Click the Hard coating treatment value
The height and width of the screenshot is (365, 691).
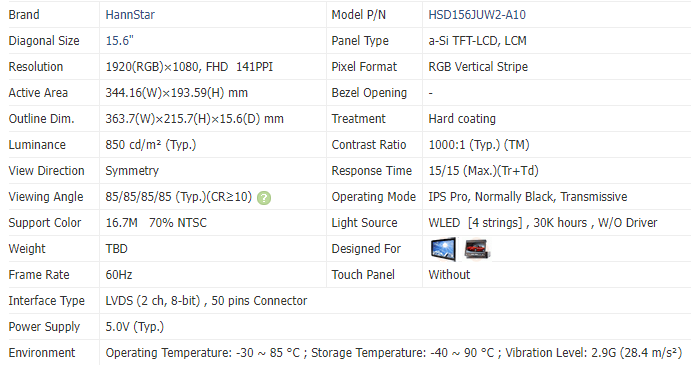(462, 119)
